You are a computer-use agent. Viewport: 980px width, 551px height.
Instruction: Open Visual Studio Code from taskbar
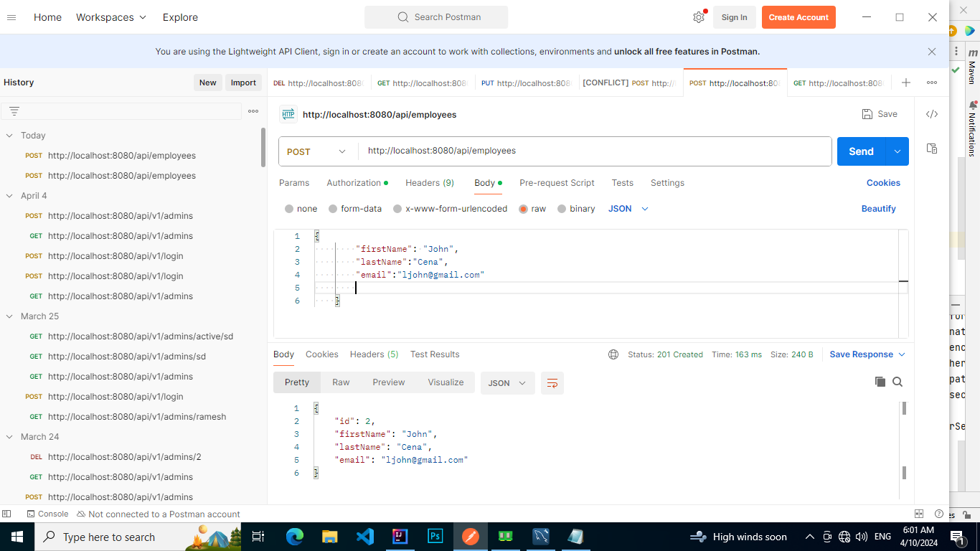click(x=364, y=537)
